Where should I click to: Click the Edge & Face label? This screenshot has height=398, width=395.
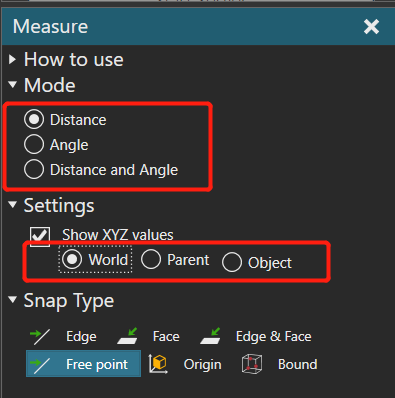[x=274, y=336]
